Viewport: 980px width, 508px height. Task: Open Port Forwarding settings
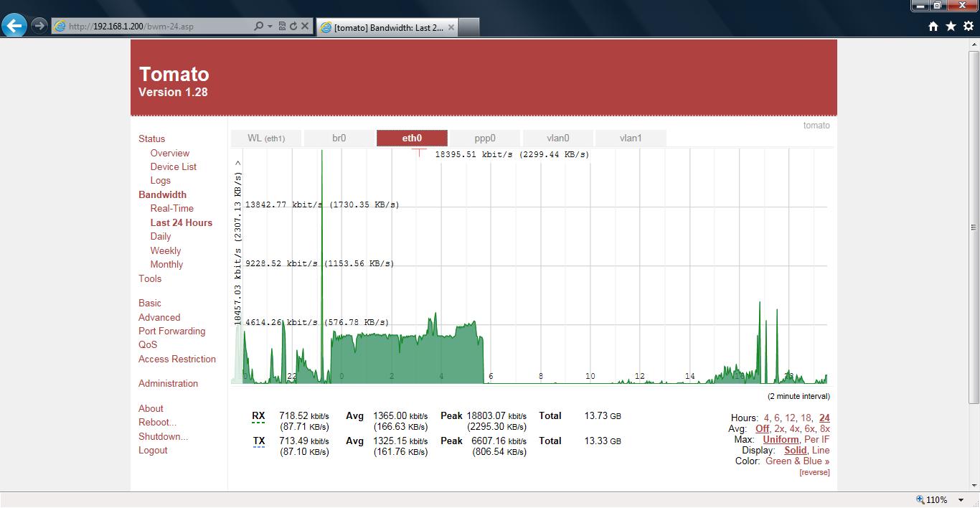[x=172, y=331]
